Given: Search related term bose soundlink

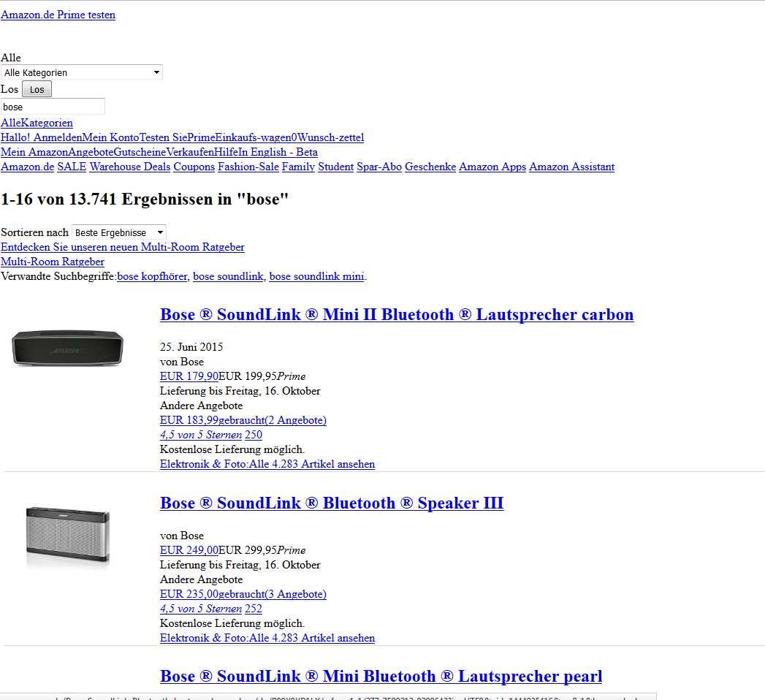Looking at the screenshot, I should click(228, 276).
